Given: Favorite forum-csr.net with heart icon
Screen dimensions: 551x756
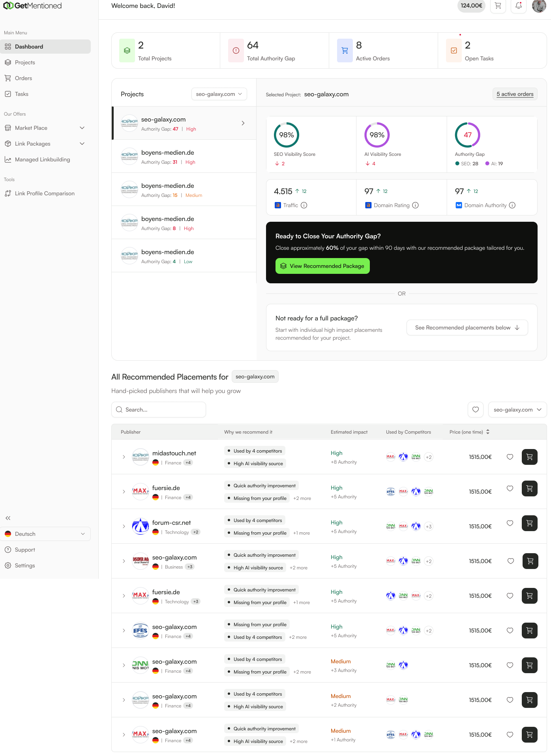Looking at the screenshot, I should (x=510, y=523).
